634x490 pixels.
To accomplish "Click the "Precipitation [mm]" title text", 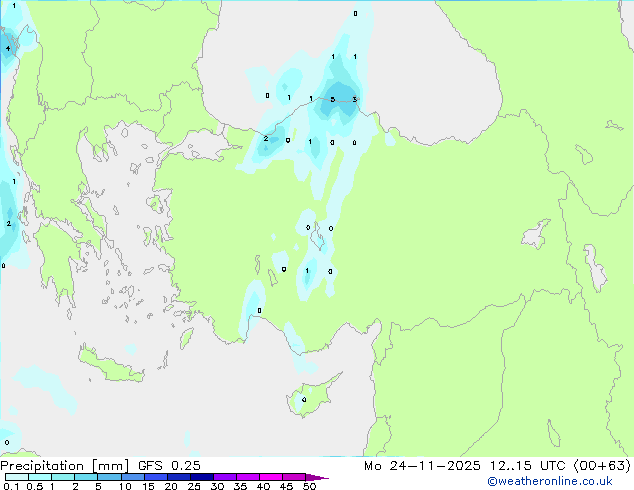I will coord(65,466).
